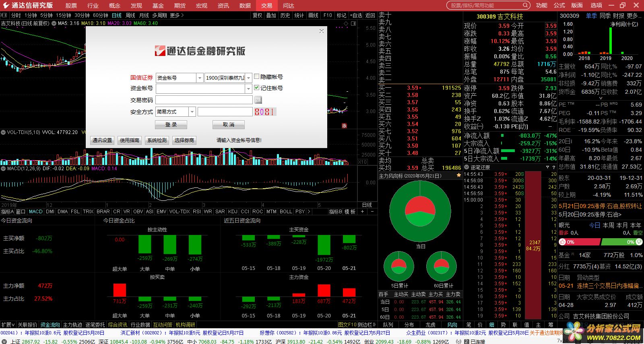Open the 1900(深圳泰然九路) branch dropdown
644x344 pixels.
click(x=249, y=78)
